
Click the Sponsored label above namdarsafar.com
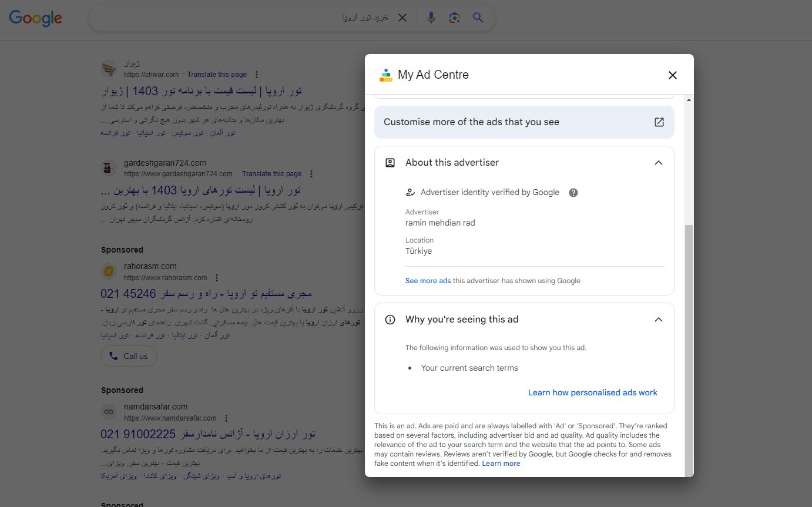[122, 390]
